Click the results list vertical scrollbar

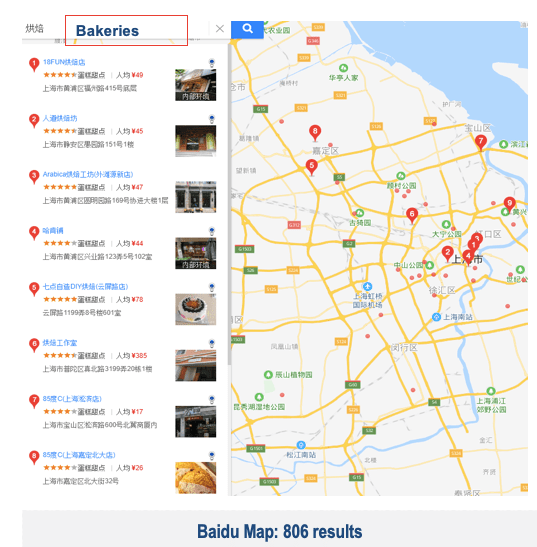229,204
